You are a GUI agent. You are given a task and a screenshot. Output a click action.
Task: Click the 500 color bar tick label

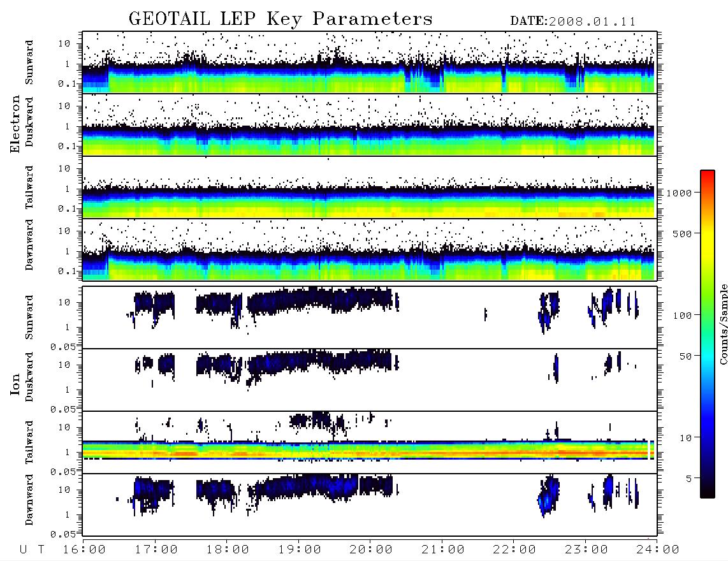point(682,234)
